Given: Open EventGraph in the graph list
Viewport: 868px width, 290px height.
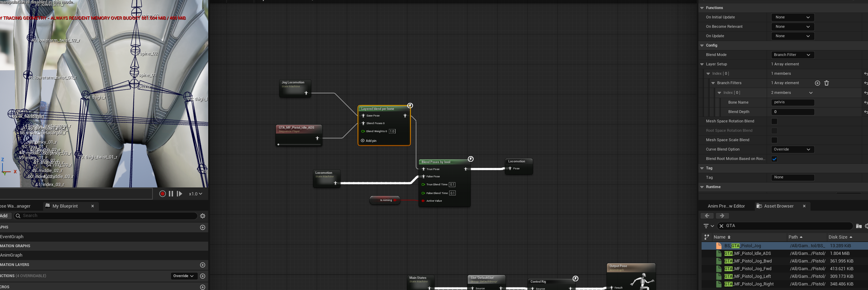Looking at the screenshot, I should 12,237.
